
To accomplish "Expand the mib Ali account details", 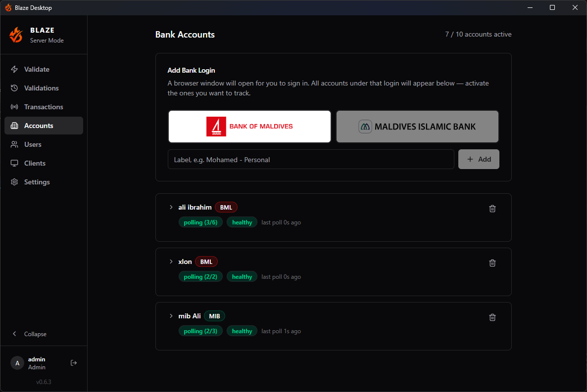I will click(171, 316).
